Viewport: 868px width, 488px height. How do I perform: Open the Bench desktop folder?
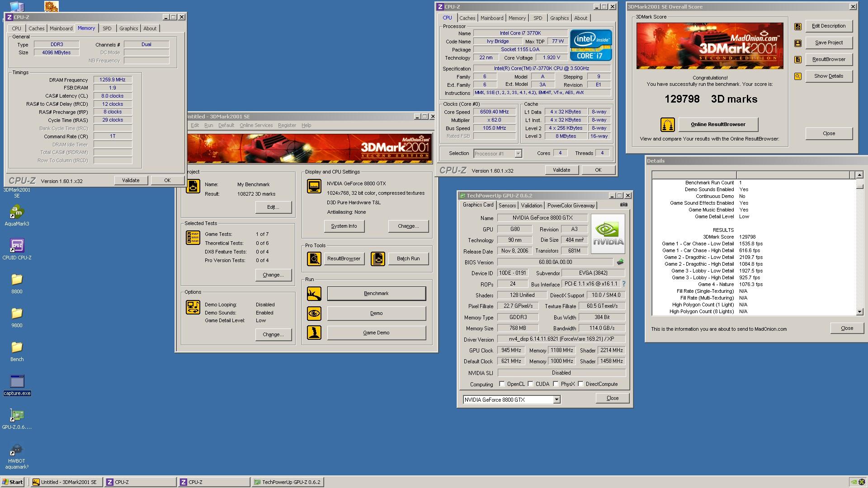tap(17, 351)
